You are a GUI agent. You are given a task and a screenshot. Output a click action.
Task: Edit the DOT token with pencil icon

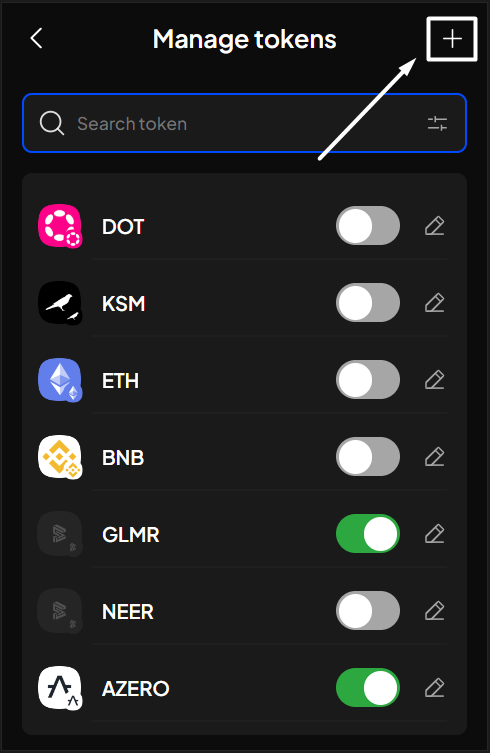pyautogui.click(x=435, y=226)
